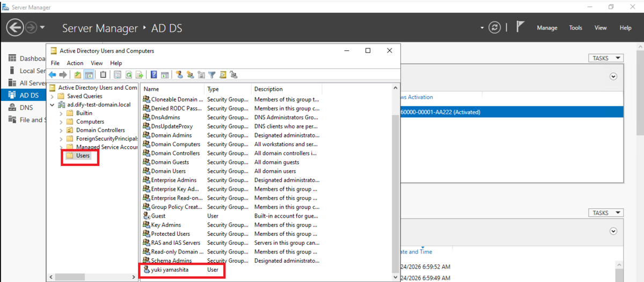The image size is (644, 282).
Task: Create a new user with toolbar icon
Action: click(179, 75)
